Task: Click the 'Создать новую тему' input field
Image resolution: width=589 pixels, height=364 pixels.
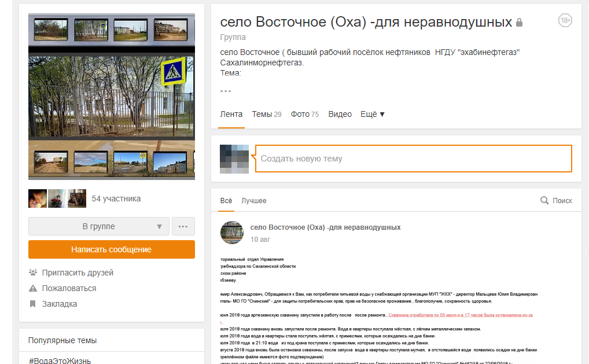Action: pyautogui.click(x=413, y=159)
